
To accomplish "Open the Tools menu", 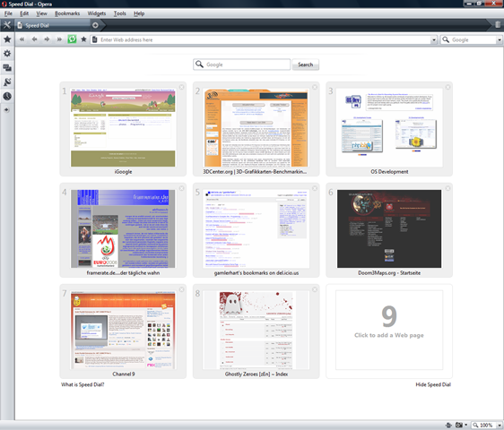I will pyautogui.click(x=119, y=13).
